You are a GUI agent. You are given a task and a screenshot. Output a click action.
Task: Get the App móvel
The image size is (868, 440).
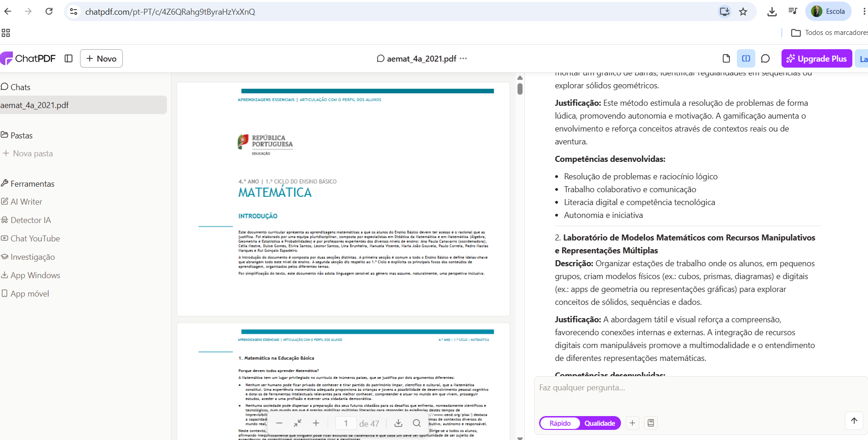(x=25, y=294)
